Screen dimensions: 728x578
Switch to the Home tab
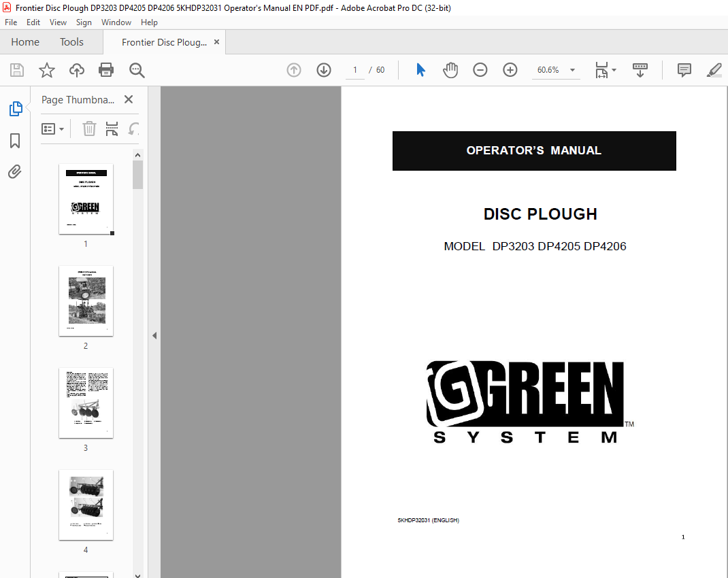pyautogui.click(x=25, y=41)
